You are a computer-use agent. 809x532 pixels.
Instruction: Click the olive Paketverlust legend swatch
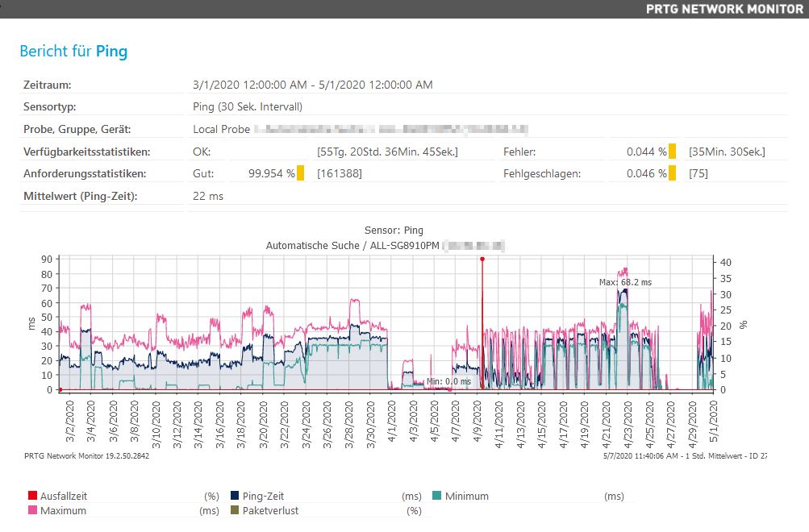tap(235, 511)
